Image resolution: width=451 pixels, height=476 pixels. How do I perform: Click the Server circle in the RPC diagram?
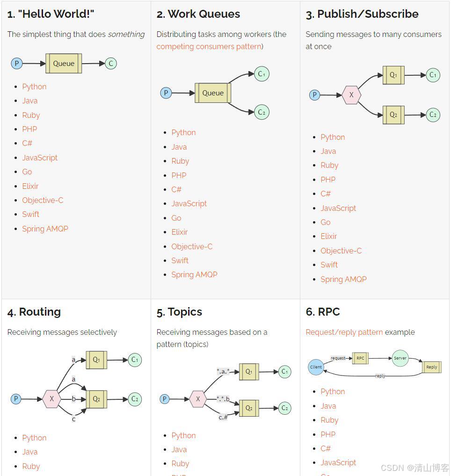pyautogui.click(x=400, y=358)
